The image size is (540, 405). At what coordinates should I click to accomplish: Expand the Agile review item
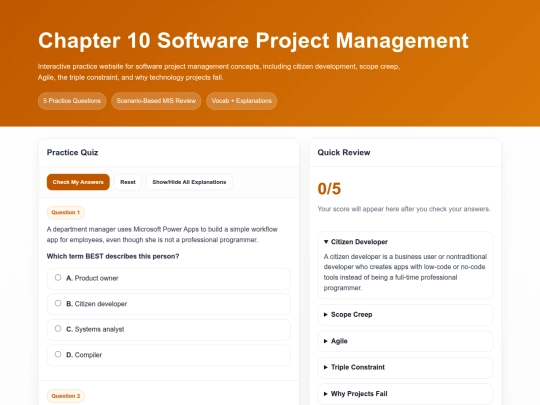click(405, 341)
